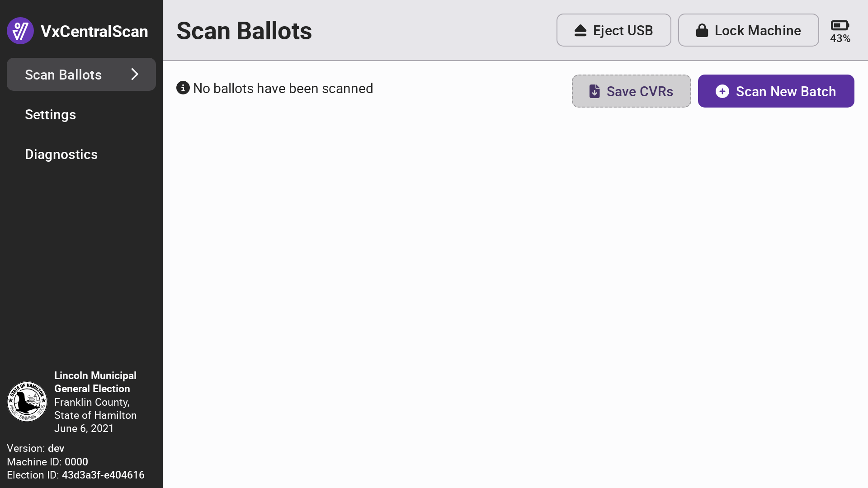Click the battery status icon

coord(840,25)
